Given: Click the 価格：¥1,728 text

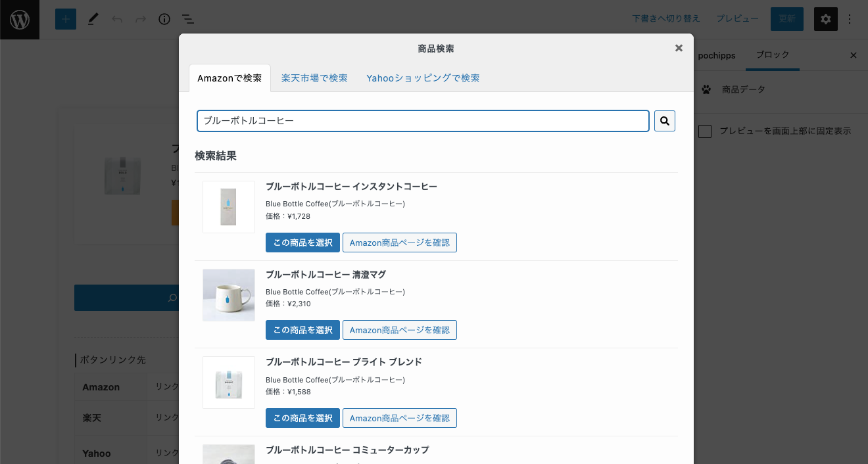Looking at the screenshot, I should (x=288, y=216).
